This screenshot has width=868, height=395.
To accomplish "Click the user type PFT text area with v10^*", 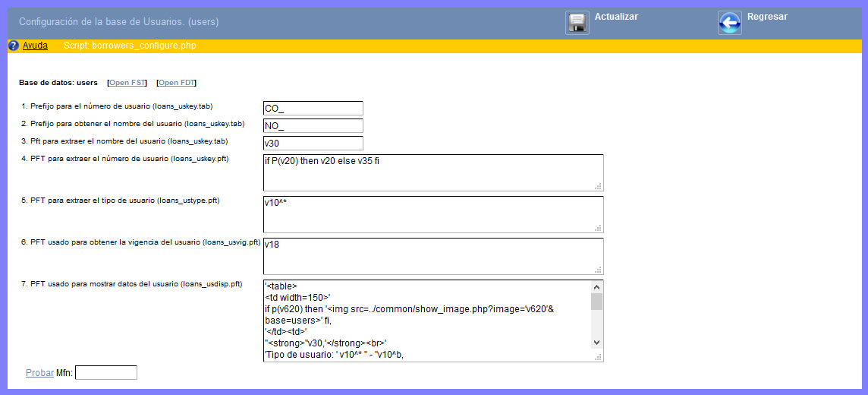I will [x=432, y=214].
